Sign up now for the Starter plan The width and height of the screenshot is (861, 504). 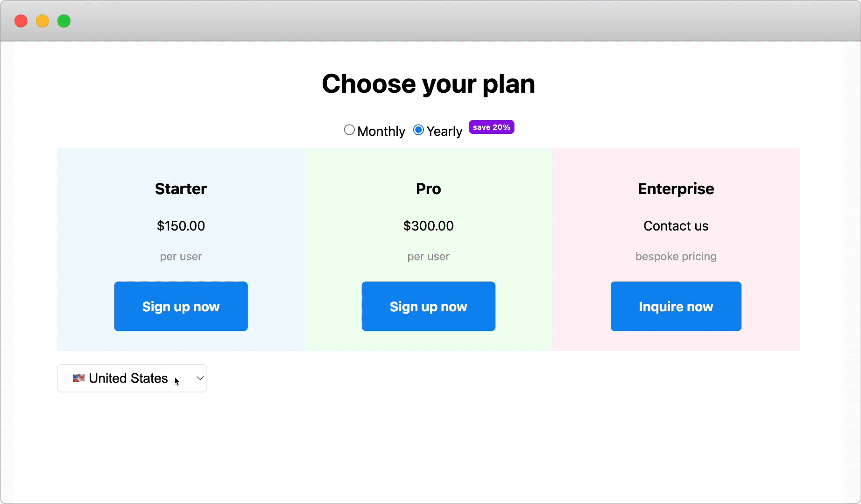point(181,306)
